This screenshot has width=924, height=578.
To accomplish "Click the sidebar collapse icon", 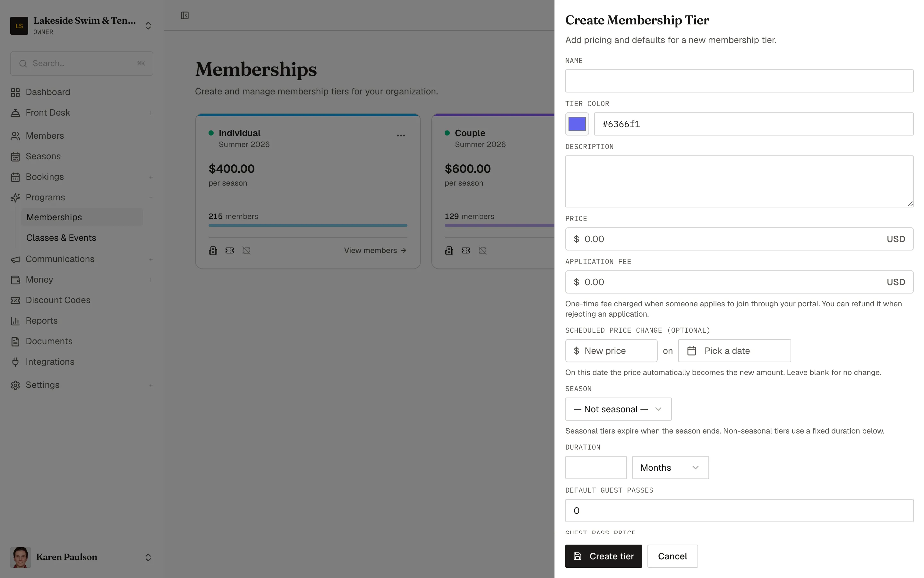I will pyautogui.click(x=185, y=15).
